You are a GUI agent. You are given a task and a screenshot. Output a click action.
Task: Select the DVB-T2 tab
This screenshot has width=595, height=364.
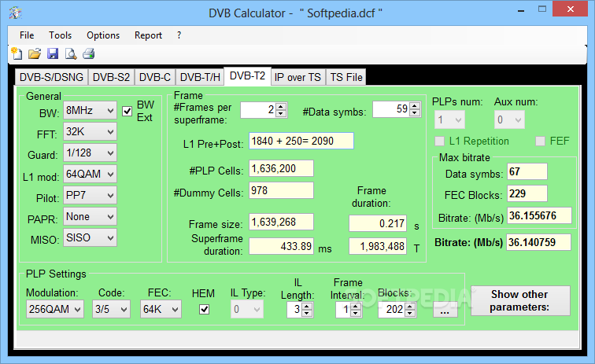(247, 75)
